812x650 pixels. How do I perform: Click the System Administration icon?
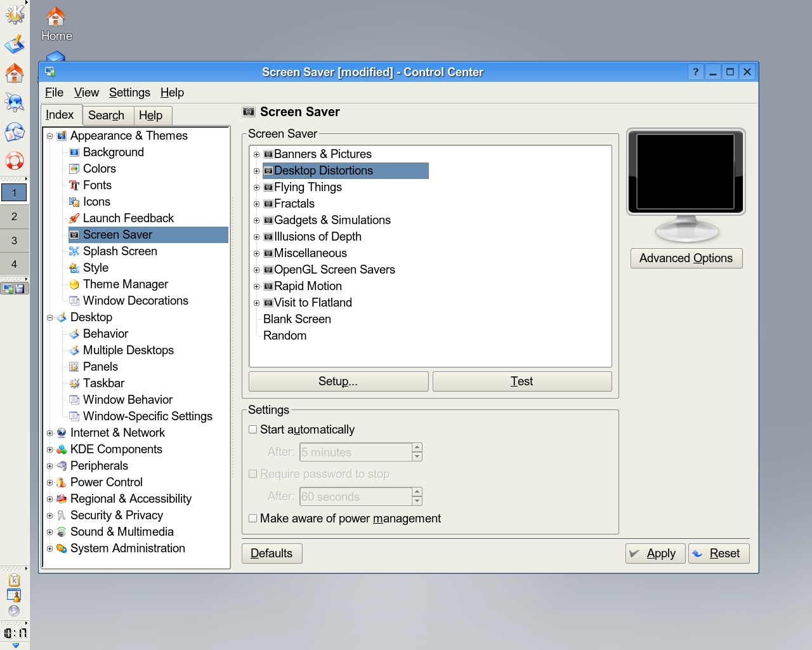coord(62,548)
